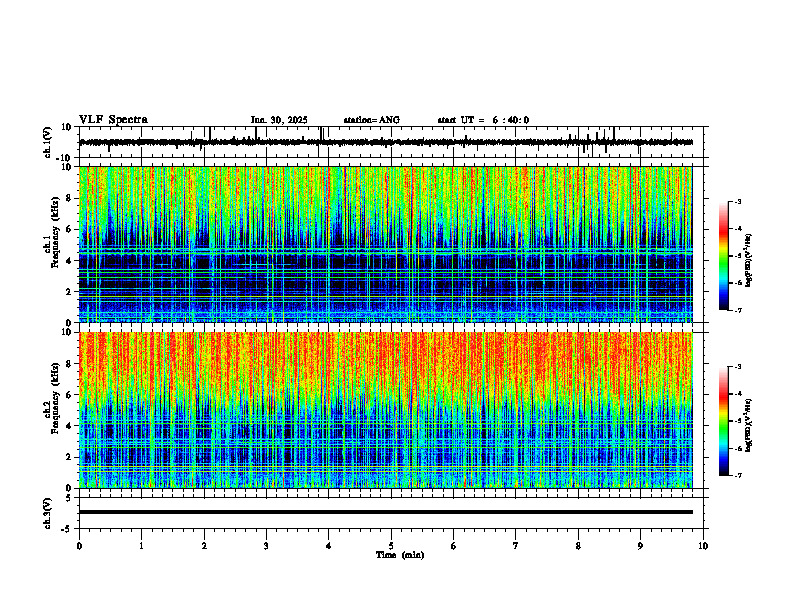Viewport: 792px width, 612px height.
Task: Click the 2 kHz tick on ch.1 frequency axis
Action: (x=70, y=292)
